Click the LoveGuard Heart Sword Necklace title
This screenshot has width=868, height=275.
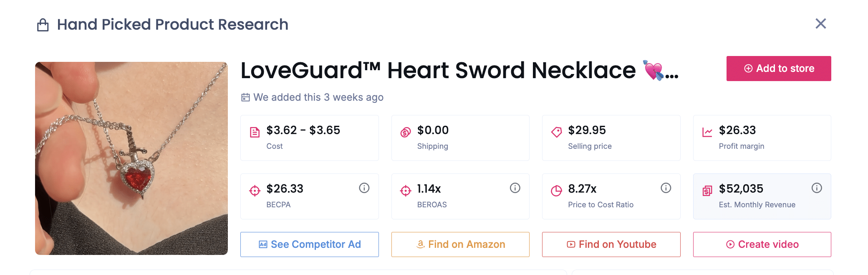coord(438,70)
